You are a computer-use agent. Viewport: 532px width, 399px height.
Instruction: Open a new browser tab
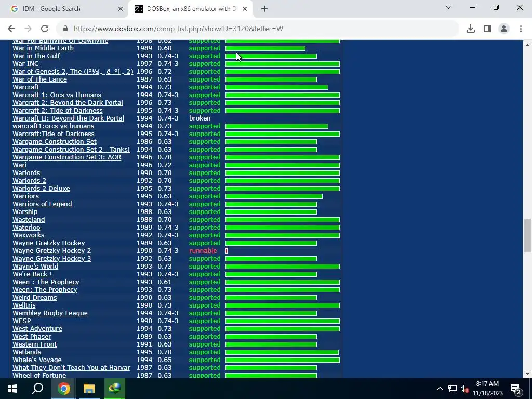[x=264, y=9]
